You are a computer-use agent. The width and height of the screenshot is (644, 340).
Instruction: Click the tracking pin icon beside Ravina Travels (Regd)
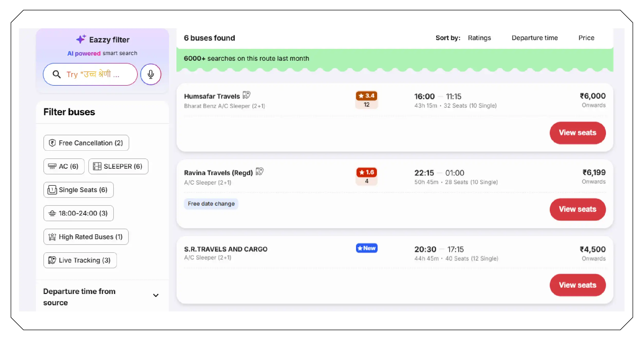click(x=260, y=172)
